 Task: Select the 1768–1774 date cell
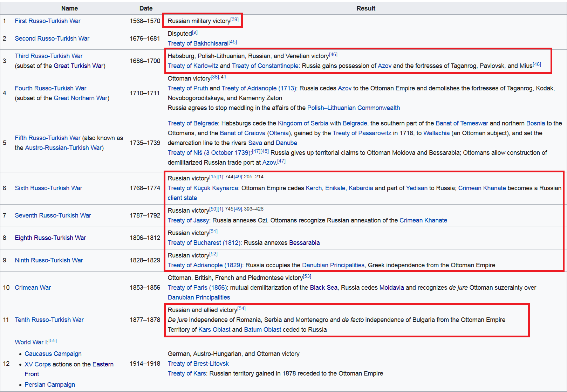click(x=145, y=188)
